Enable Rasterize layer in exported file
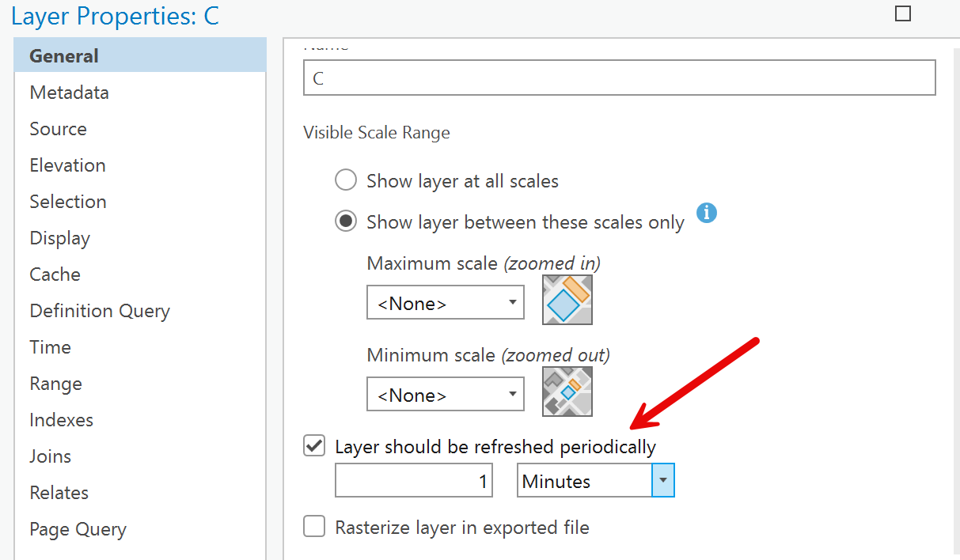The width and height of the screenshot is (960, 560). 315,527
